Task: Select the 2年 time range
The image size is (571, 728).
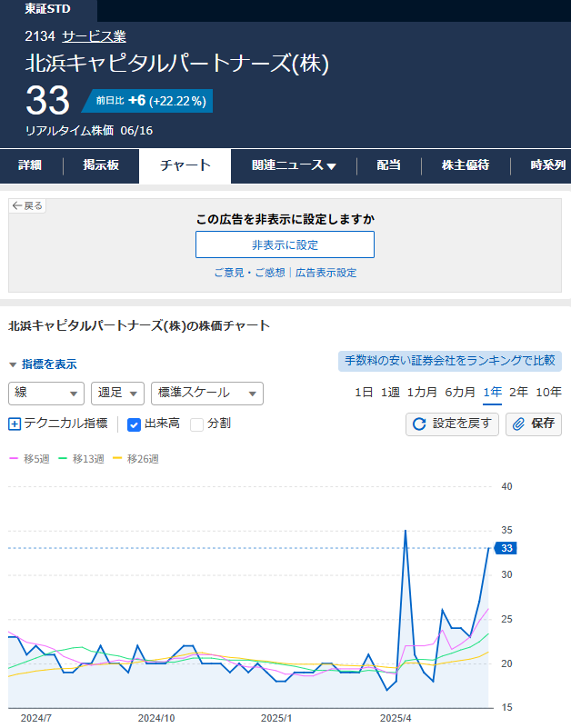Action: 518,393
